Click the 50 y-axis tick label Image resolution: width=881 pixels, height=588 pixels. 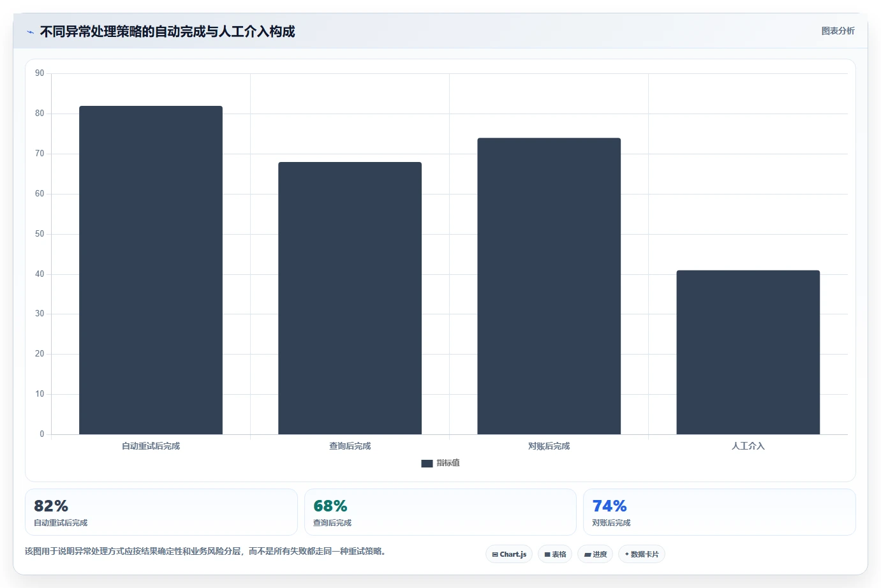pos(40,234)
